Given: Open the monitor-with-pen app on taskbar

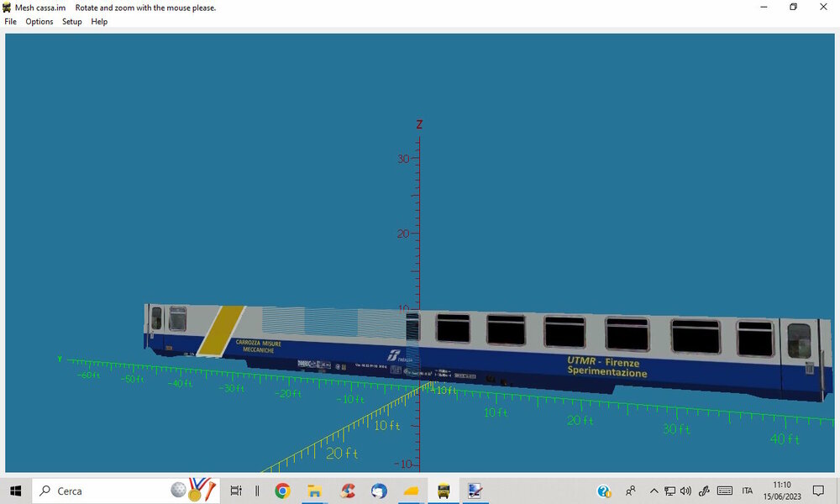Looking at the screenshot, I should [x=475, y=491].
